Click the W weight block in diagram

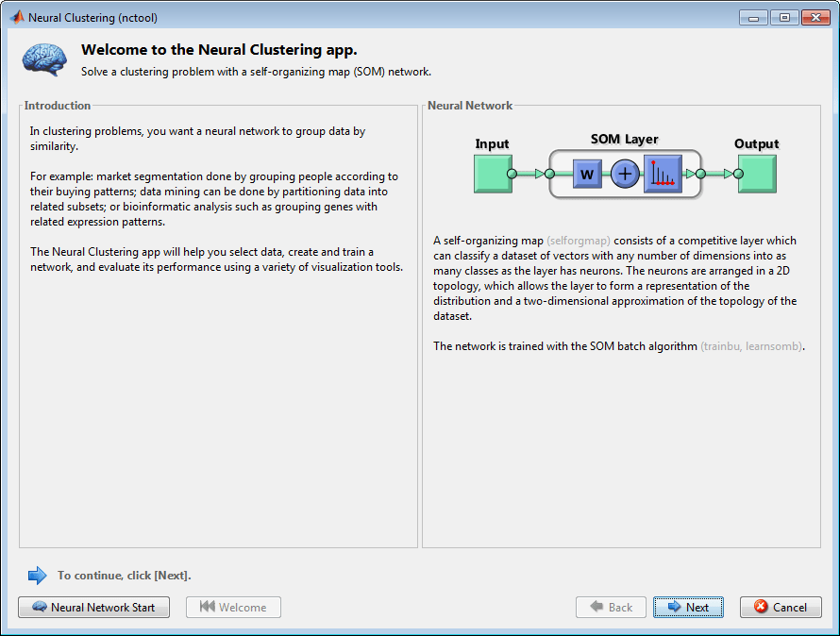pyautogui.click(x=587, y=175)
